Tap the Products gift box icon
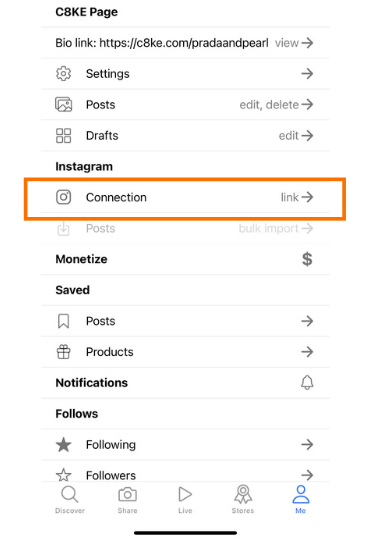This screenshot has width=375, height=539. 64,352
